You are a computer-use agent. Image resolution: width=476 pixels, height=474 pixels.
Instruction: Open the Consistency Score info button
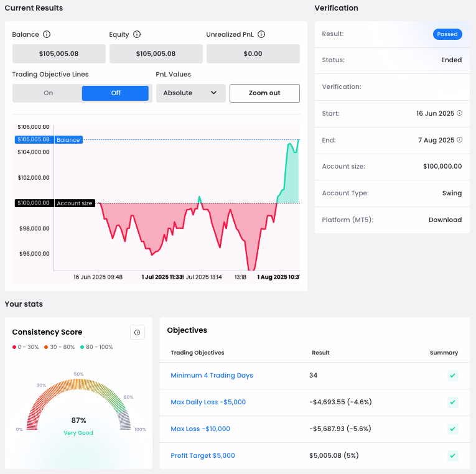[138, 332]
